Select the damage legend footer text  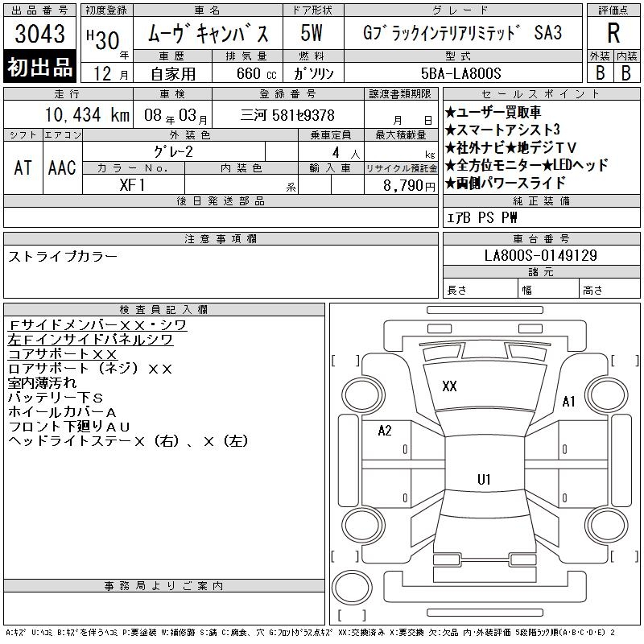311,633
